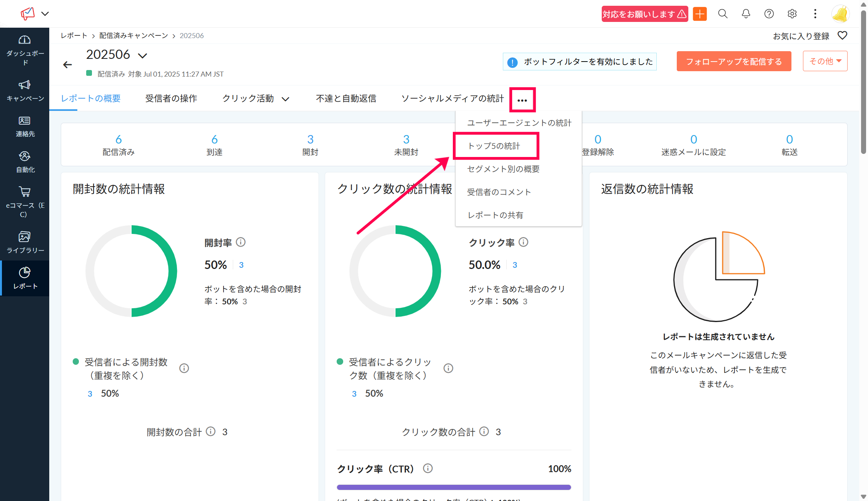868x501 pixels.
Task: Open the Campaigns megaphone icon in sidebar
Action: click(x=25, y=85)
